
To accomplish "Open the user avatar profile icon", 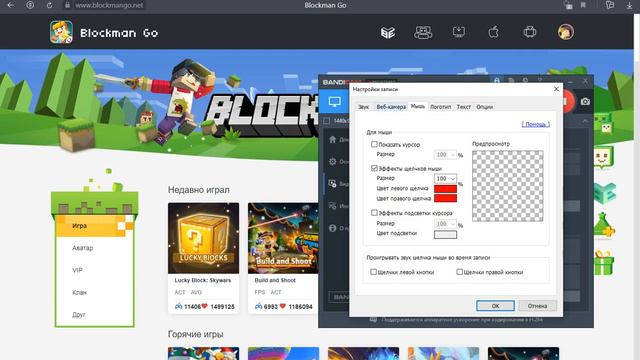I will [566, 32].
